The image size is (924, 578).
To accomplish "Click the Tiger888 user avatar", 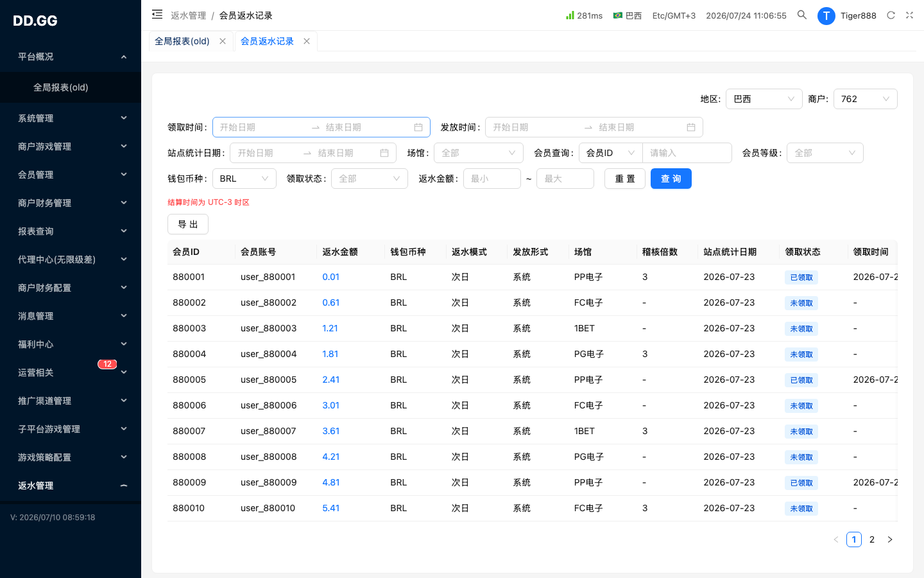I will point(826,15).
